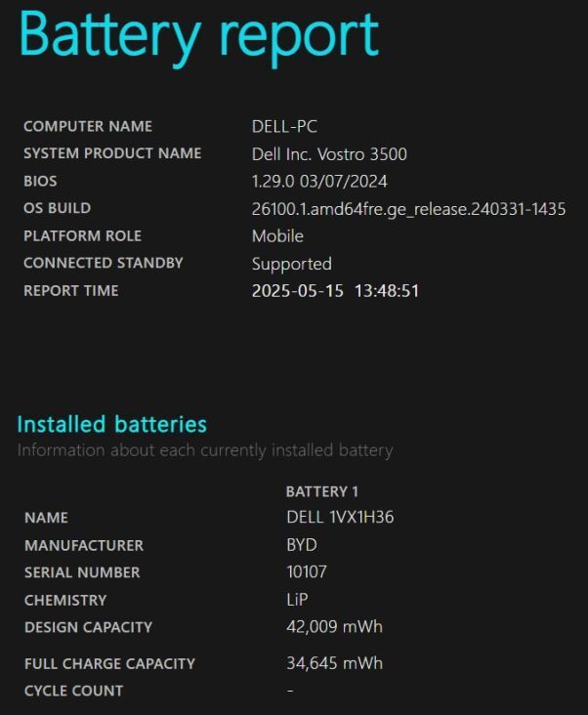Click the BYD manufacturer value
The width and height of the screenshot is (588, 715).
pos(301,545)
